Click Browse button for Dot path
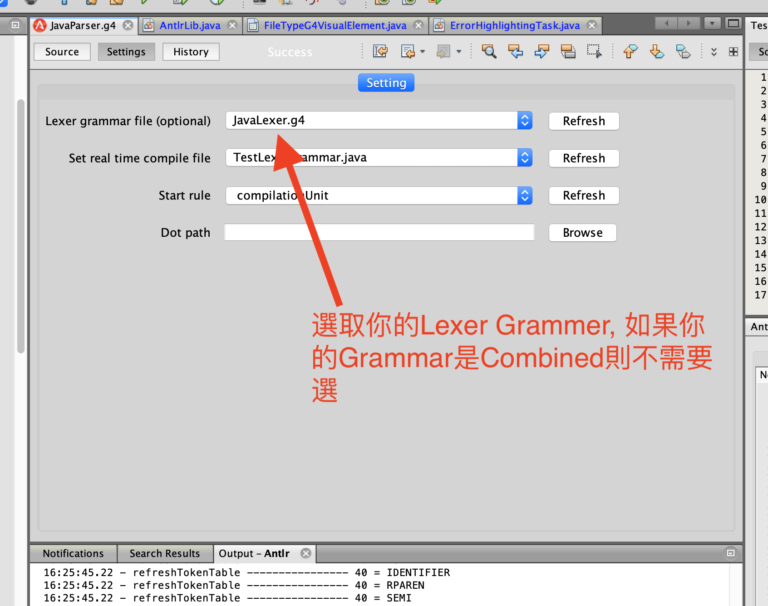 (x=582, y=233)
